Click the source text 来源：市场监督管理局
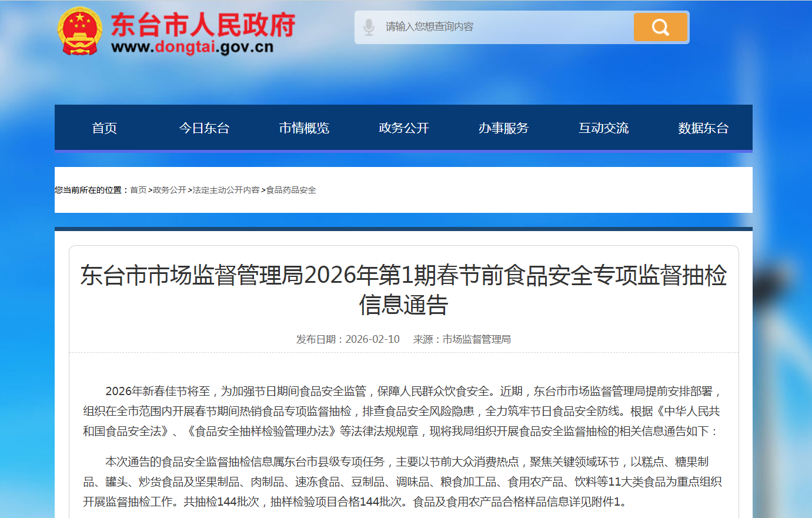The height and width of the screenshot is (518, 812). [462, 339]
